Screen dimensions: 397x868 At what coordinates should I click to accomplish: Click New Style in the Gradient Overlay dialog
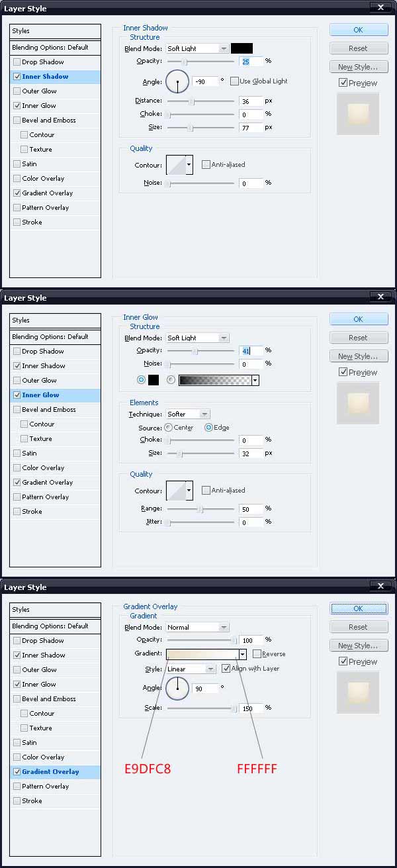pyautogui.click(x=358, y=646)
